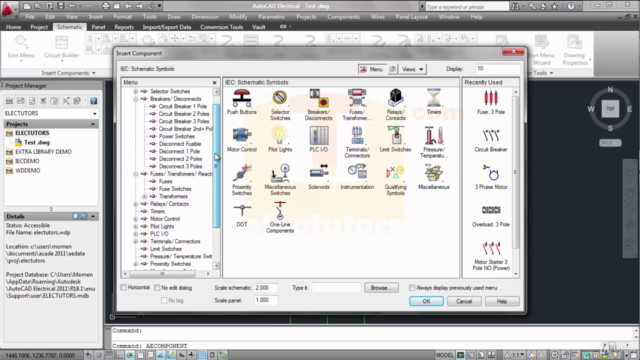Screen dimensions: 640x360
Task: Collapse the Projects section
Action: coord(93,124)
